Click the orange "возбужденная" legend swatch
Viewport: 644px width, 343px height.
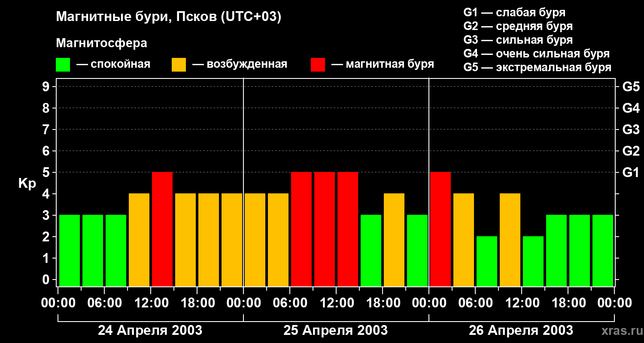click(179, 65)
